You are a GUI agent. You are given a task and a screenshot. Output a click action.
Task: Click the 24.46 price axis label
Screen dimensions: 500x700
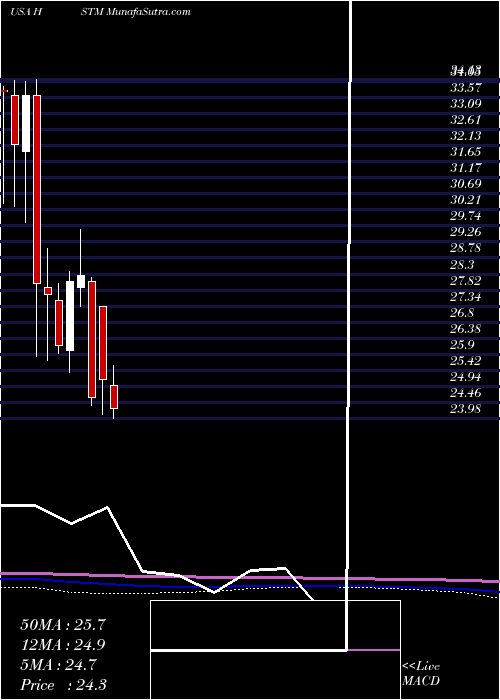pos(465,393)
